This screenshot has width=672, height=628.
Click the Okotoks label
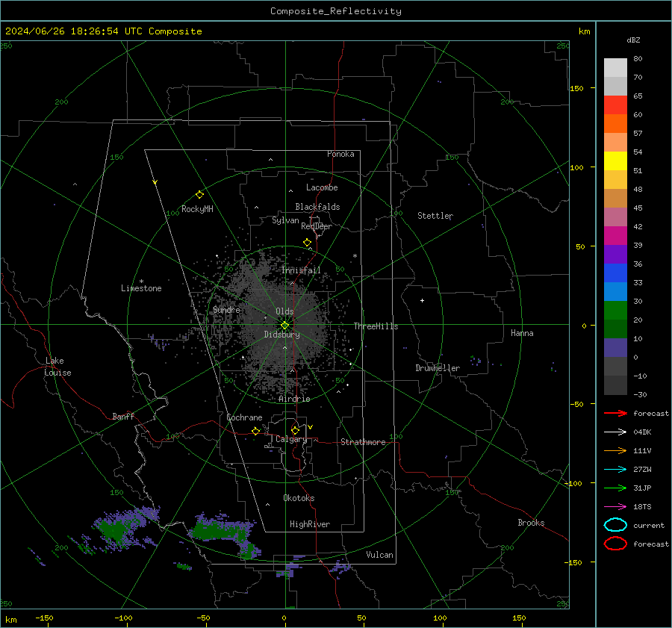click(x=299, y=498)
